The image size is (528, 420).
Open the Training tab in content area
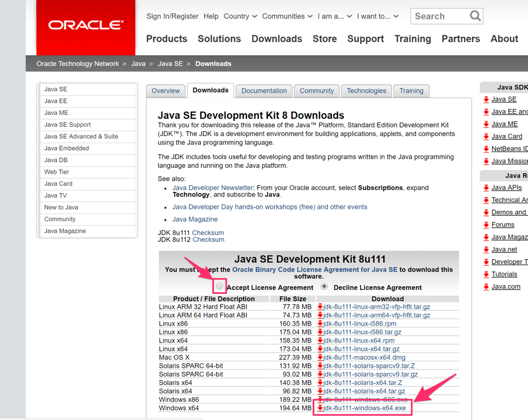(411, 91)
